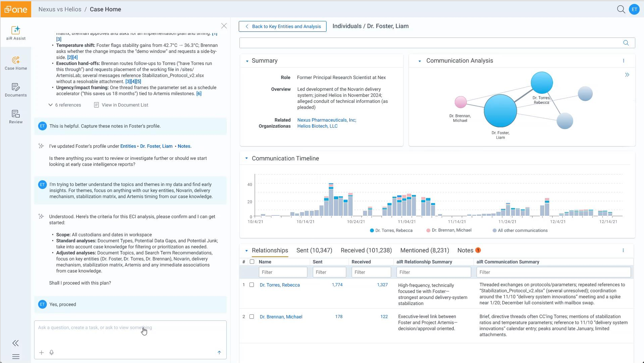Collapse the Summary section

(x=247, y=61)
